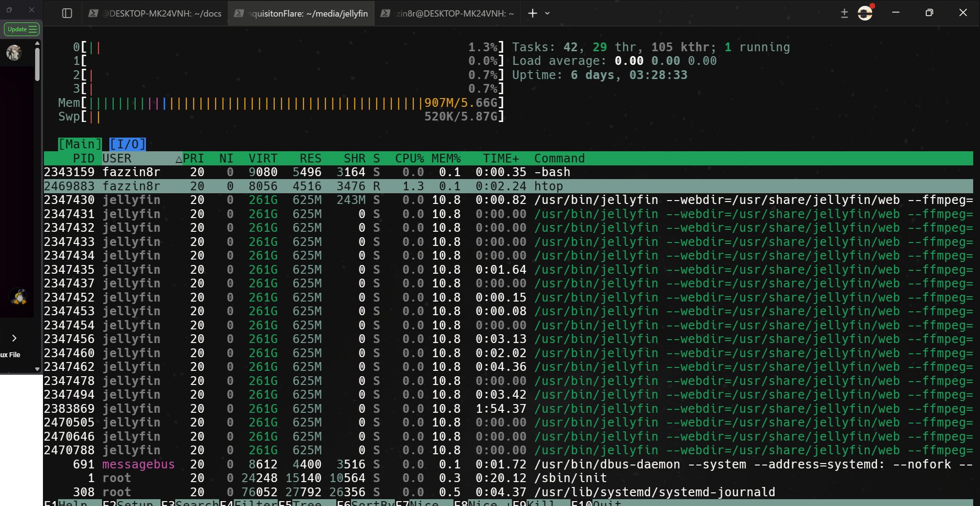Click the F3 Search function key label

pyautogui.click(x=190, y=503)
